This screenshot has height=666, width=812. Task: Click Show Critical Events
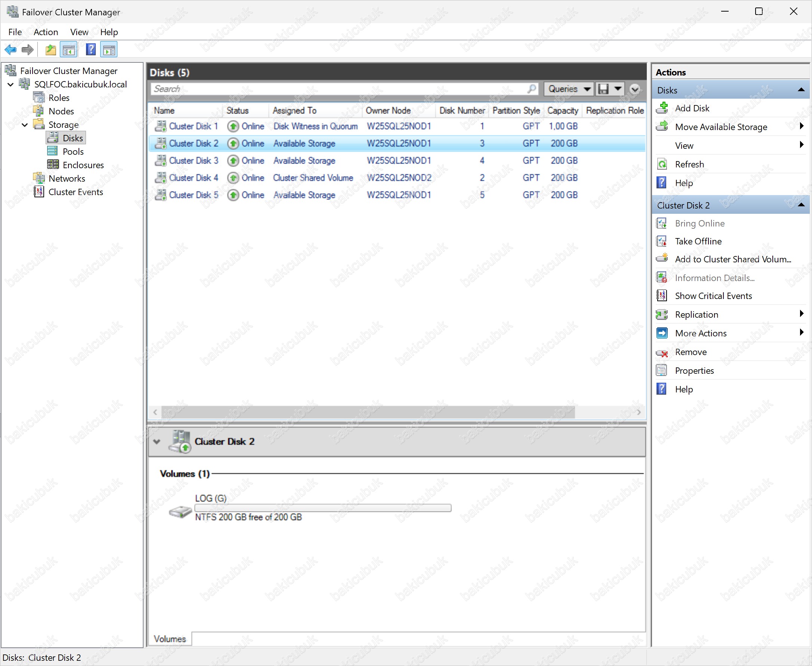[x=713, y=296]
